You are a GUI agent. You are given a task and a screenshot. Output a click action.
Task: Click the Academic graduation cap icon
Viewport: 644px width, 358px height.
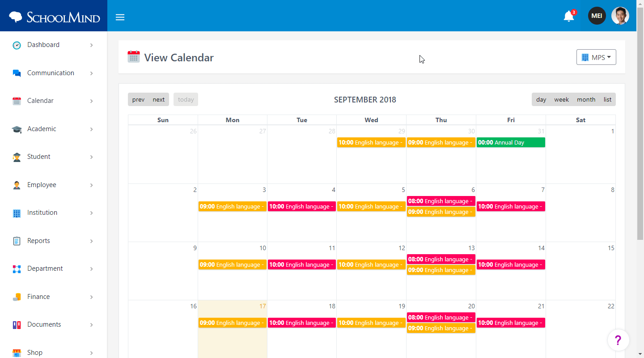17,129
